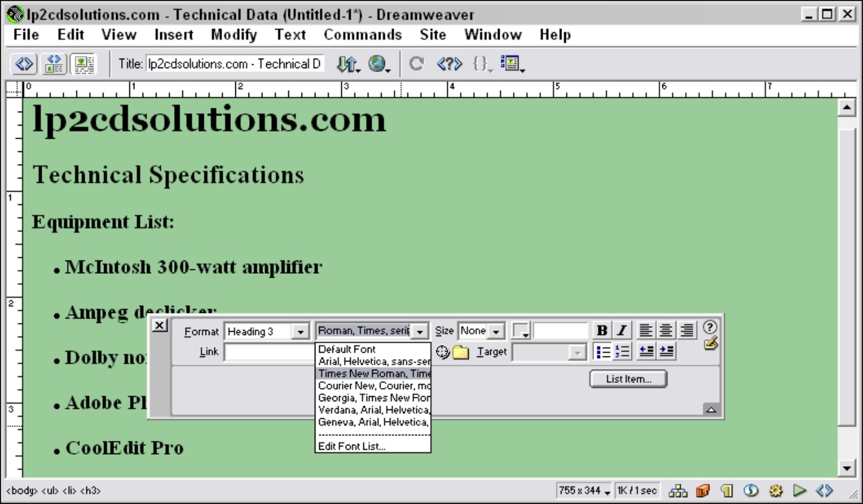
Task: Click the Quick Tag Editor pencil icon
Action: pyautogui.click(x=711, y=343)
